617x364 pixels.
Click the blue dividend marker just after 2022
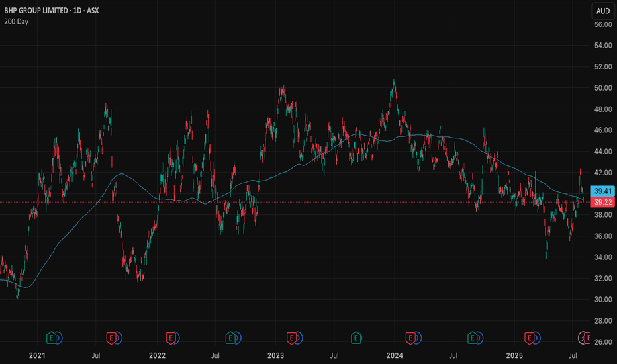(177, 338)
